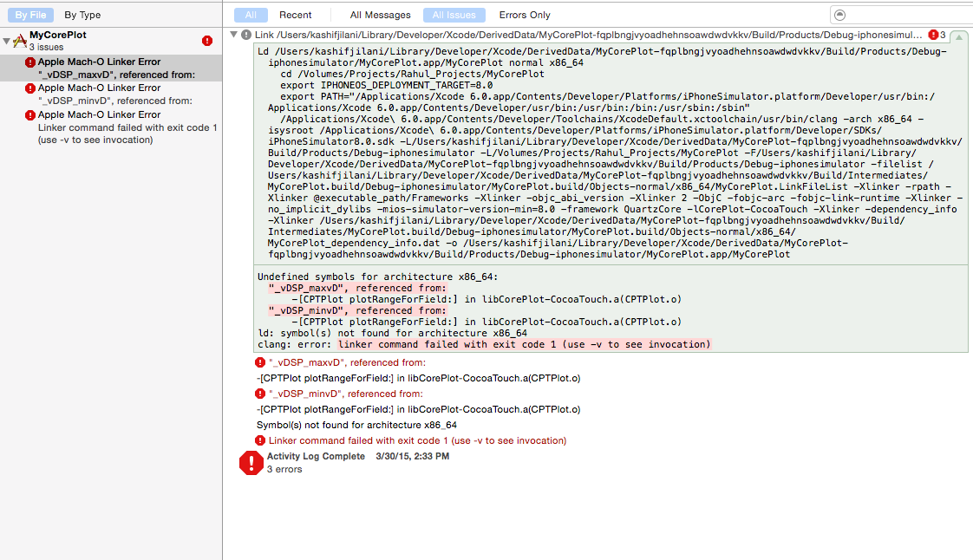Click the 'export IPHONEOS_DEPLOYMENT_TARGET=8.0' line
The height and width of the screenshot is (560, 973).
point(387,85)
